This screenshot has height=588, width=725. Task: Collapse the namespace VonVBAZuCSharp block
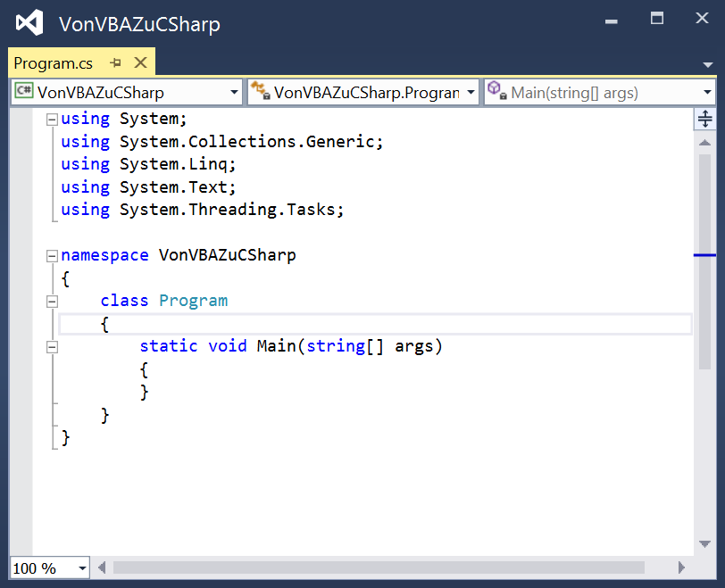click(52, 255)
